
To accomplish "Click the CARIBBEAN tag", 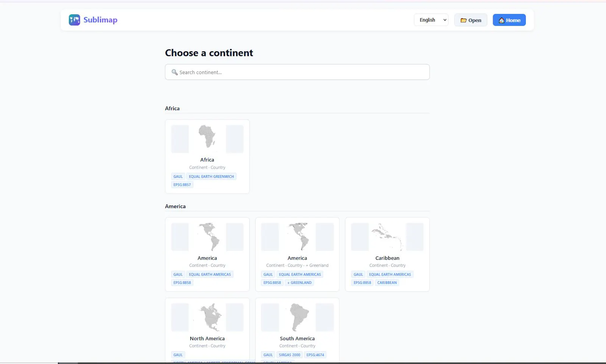I will 387,283.
